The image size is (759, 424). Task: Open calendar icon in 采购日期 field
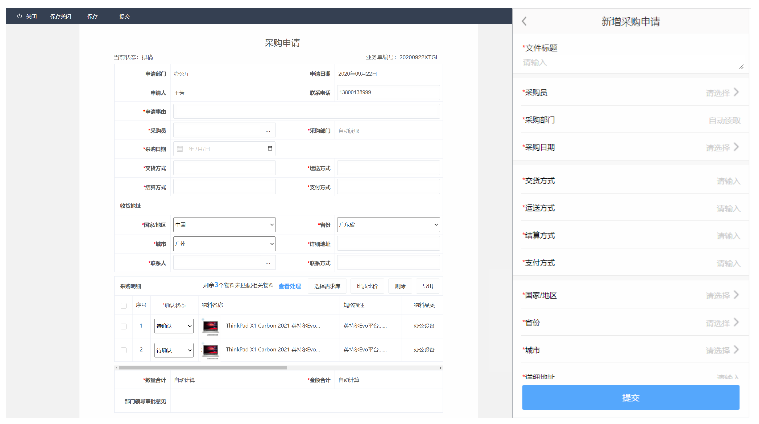[x=270, y=149]
